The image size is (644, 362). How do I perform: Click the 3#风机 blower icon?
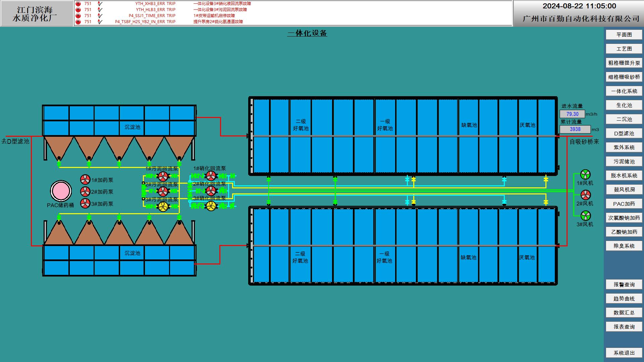pyautogui.click(x=585, y=216)
